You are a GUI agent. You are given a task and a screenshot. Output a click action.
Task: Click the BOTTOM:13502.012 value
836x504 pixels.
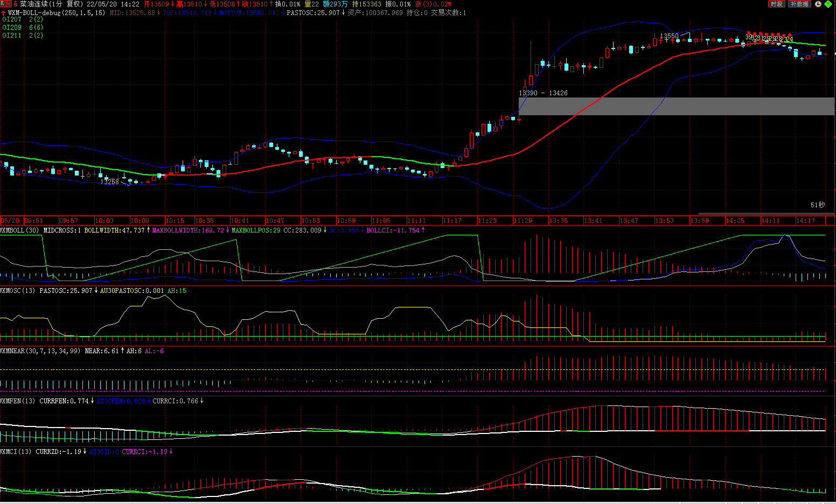click(x=249, y=12)
